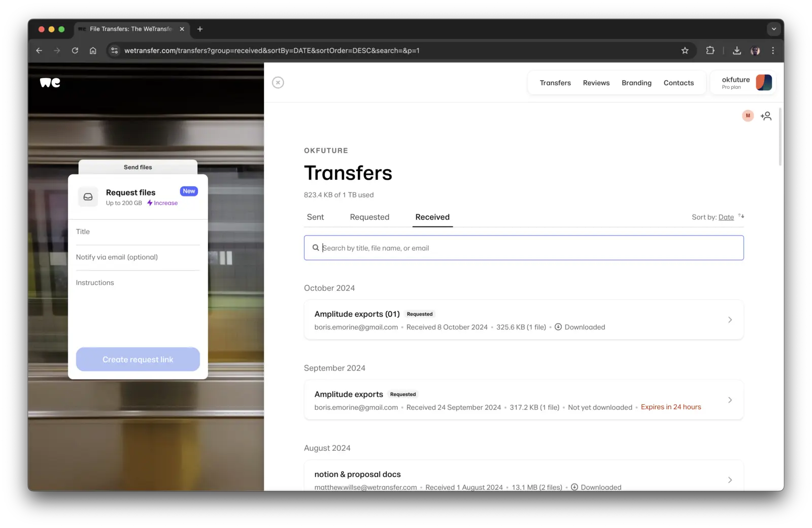The width and height of the screenshot is (812, 528).
Task: Click the WeTransfer logo
Action: [50, 83]
